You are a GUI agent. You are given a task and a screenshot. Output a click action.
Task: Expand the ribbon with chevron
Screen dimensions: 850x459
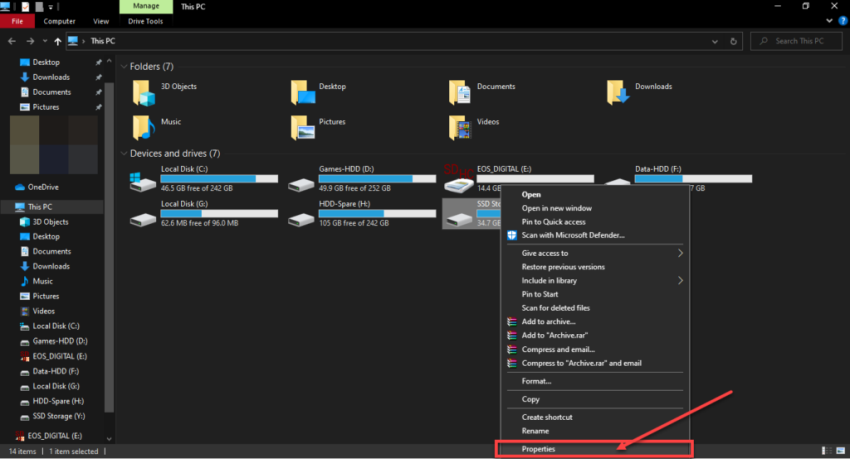point(829,21)
